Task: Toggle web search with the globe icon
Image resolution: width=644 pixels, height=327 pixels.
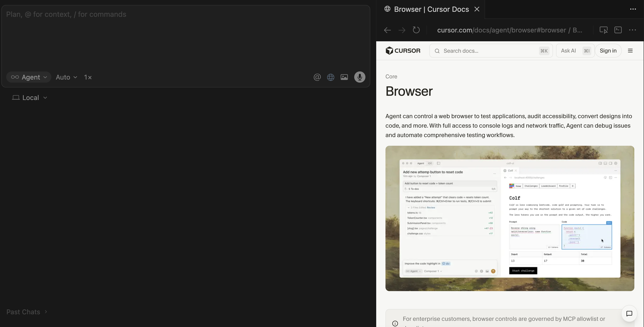Action: 330,77
